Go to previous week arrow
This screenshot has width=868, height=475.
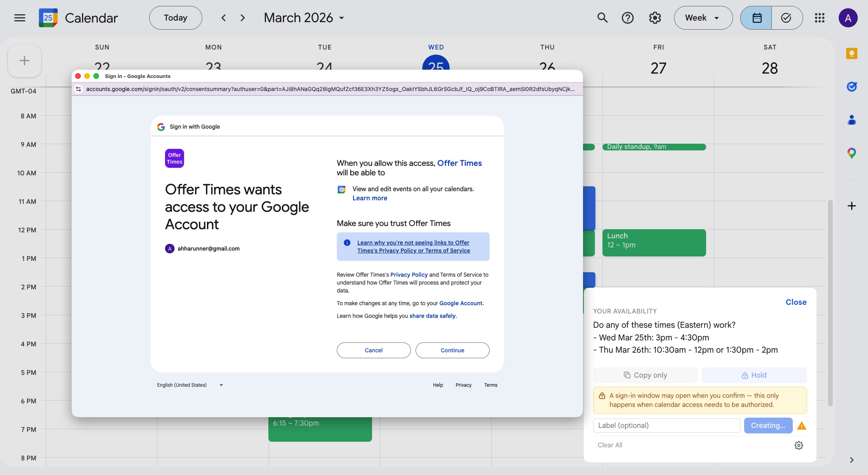(x=224, y=18)
